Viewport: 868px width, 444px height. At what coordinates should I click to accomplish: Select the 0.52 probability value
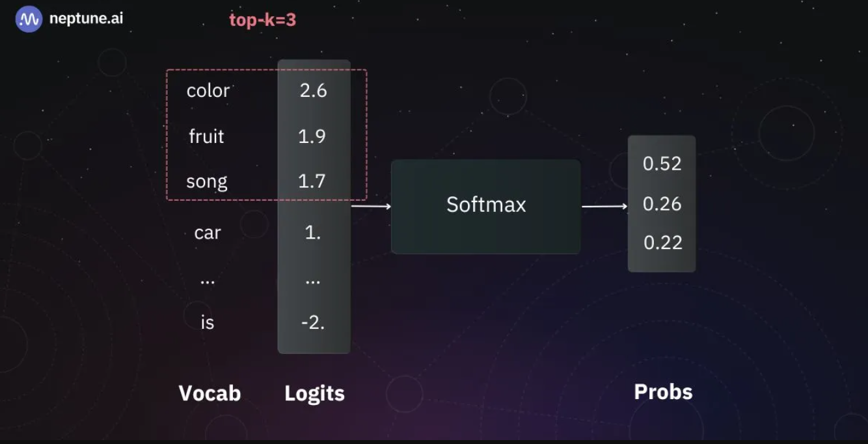click(662, 164)
